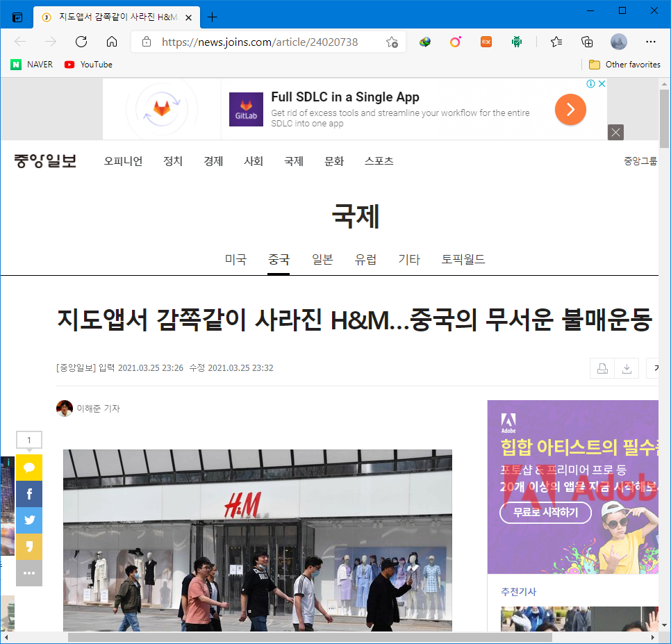
Task: Click the address bar URL
Action: click(x=260, y=42)
